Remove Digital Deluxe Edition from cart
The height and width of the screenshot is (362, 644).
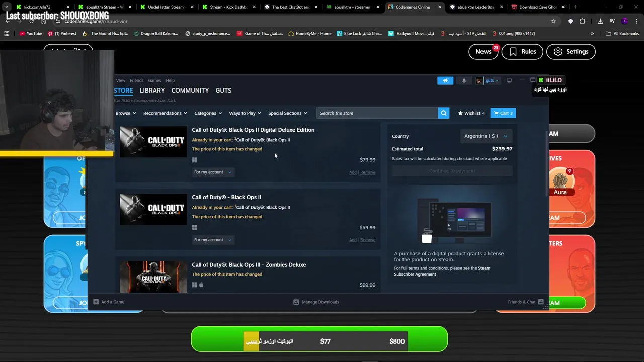pos(368,172)
